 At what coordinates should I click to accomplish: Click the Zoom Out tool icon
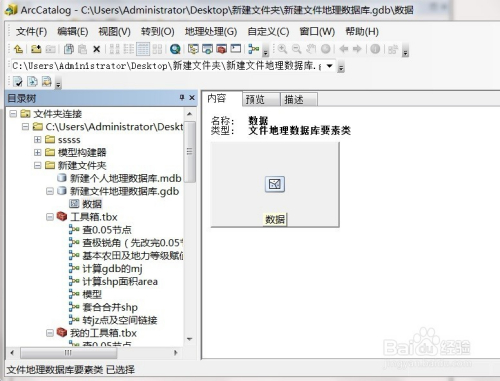[x=297, y=49]
